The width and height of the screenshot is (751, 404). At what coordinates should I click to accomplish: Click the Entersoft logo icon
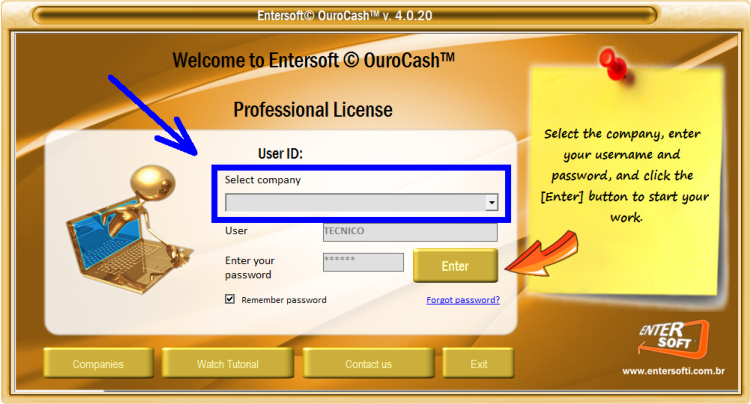point(673,339)
